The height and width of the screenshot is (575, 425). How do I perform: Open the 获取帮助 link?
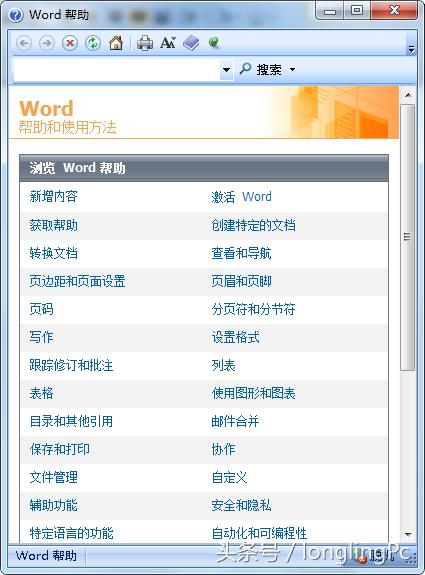pos(54,225)
